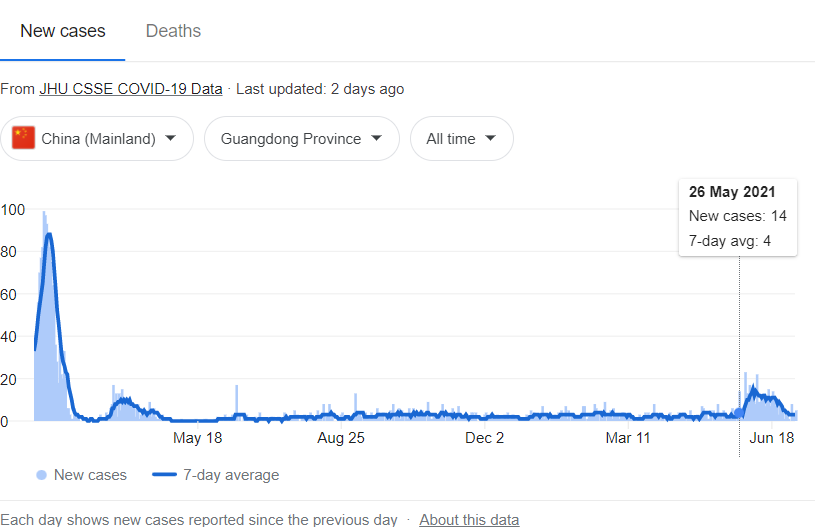Open the JHU CSSE COVID-19 Data link
This screenshot has width=815, height=527.
click(x=131, y=89)
